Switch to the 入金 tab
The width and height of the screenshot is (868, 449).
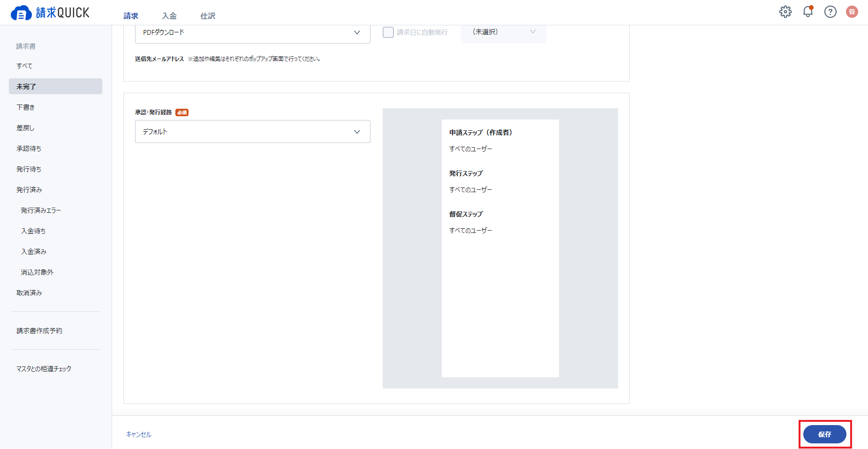[x=169, y=16]
